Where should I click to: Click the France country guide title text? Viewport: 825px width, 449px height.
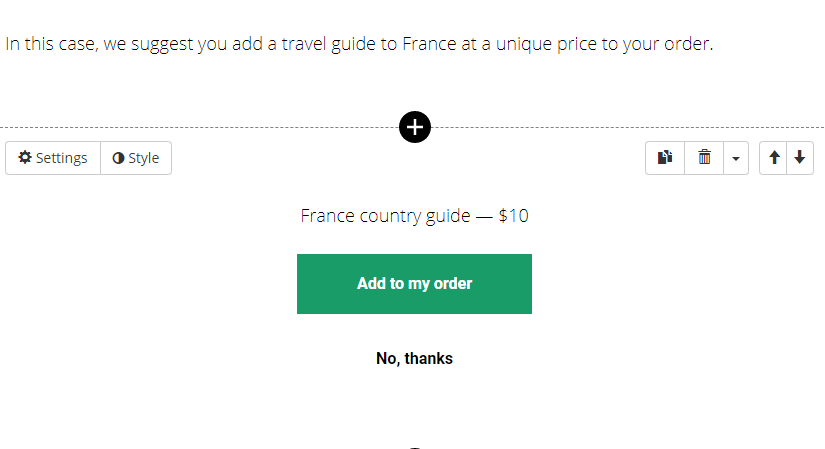pyautogui.click(x=385, y=216)
